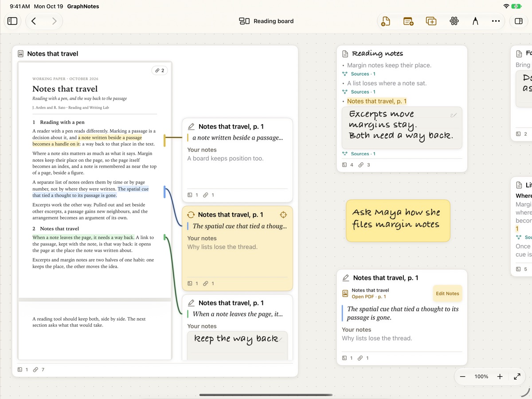This screenshot has height=399, width=532.
Task: Select the pen drawing tool
Action: [x=475, y=21]
